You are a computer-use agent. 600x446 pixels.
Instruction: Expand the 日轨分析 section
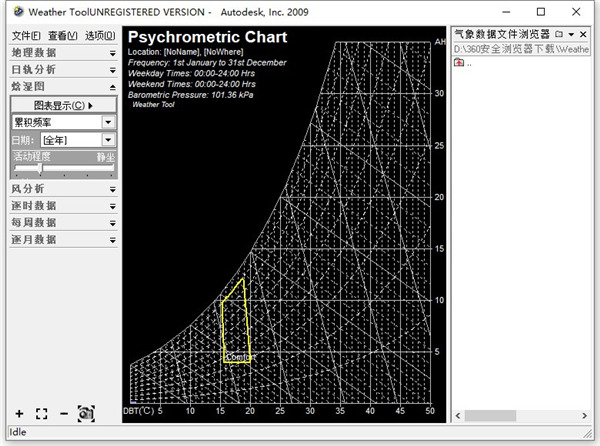pyautogui.click(x=62, y=70)
